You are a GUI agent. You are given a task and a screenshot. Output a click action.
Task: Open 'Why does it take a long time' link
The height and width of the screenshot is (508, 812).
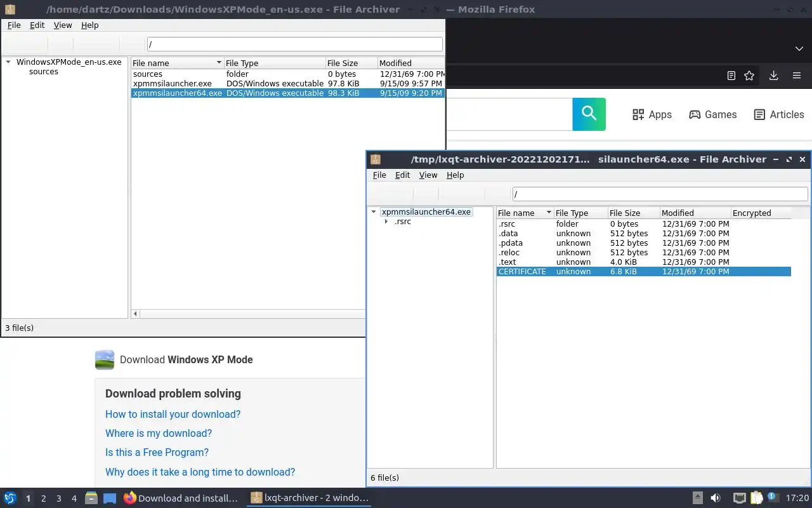click(200, 472)
